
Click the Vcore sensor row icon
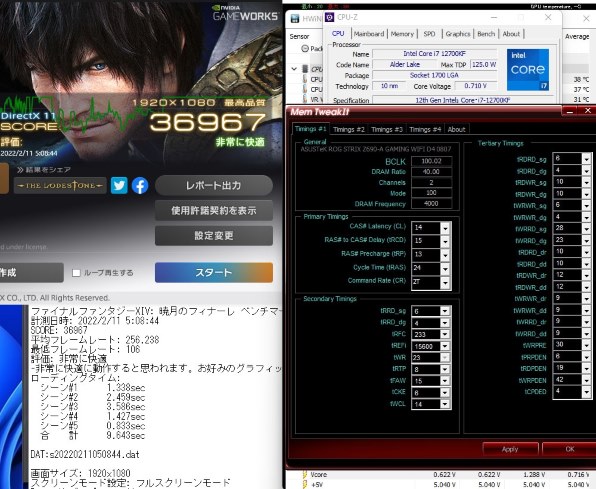click(304, 475)
